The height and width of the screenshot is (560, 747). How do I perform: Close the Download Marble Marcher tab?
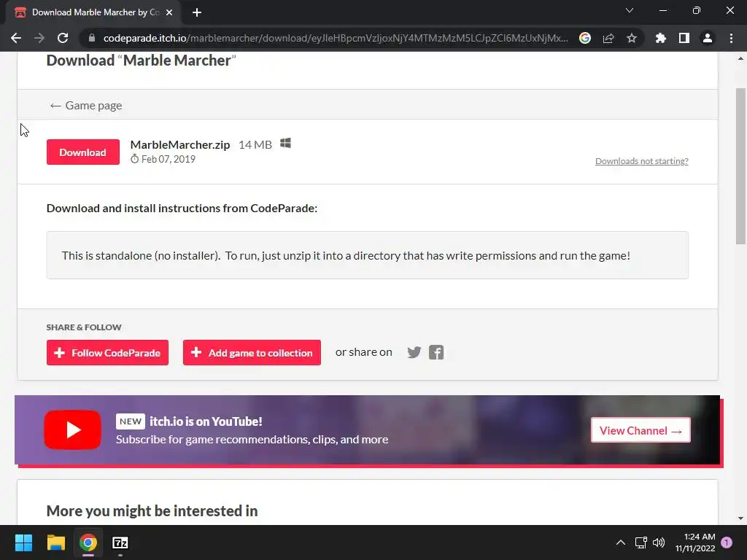click(x=169, y=13)
